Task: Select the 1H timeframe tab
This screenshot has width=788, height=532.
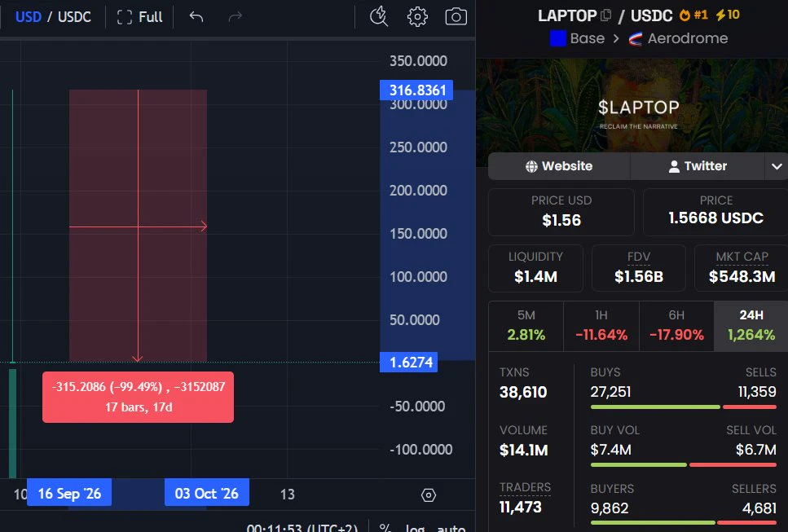Action: pos(601,326)
